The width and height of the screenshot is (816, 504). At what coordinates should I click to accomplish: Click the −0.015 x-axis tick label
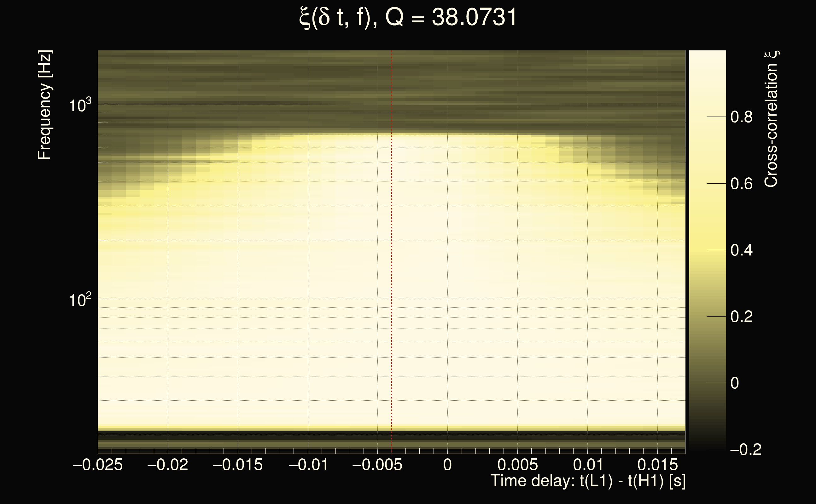coord(237,465)
